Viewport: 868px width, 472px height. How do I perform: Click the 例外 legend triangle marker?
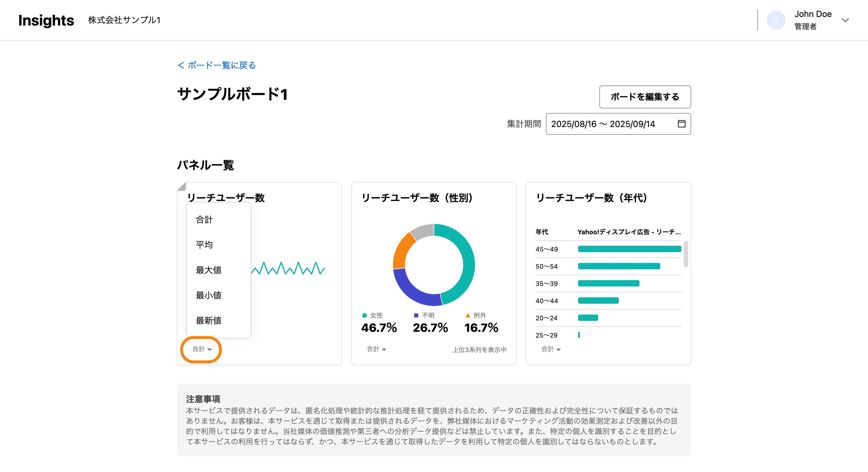[467, 315]
